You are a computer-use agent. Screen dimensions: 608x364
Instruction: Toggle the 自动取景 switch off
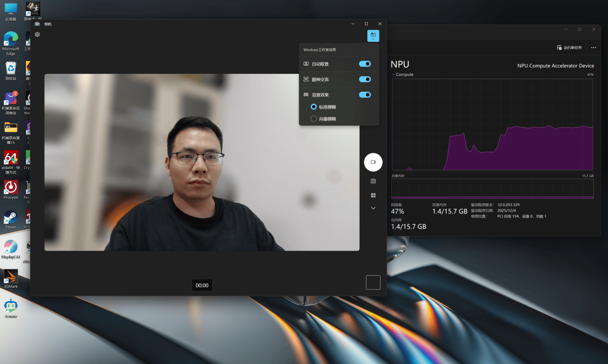pos(365,64)
